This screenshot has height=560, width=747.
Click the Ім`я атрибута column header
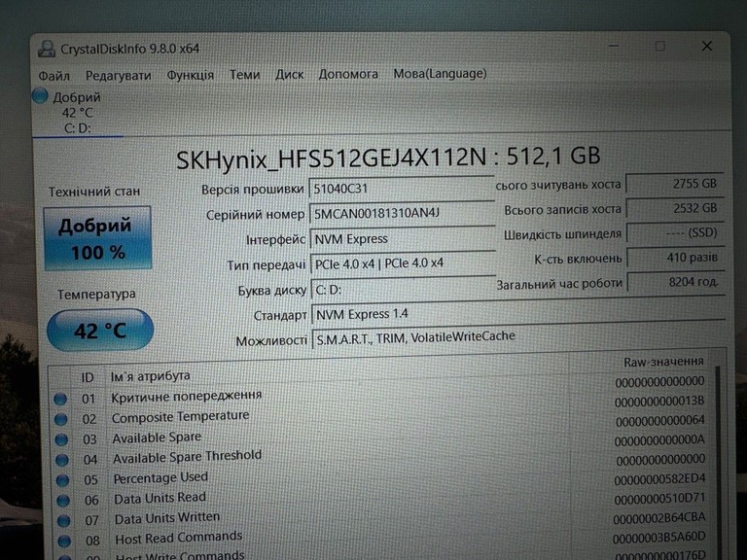[x=150, y=376]
